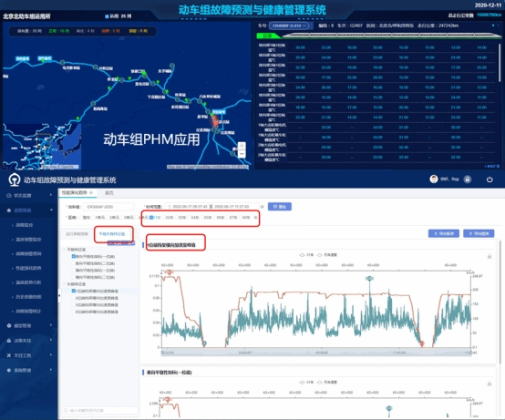Screen dimensions: 505x420
Task: Open the user avatar profile
Action: (x=434, y=179)
